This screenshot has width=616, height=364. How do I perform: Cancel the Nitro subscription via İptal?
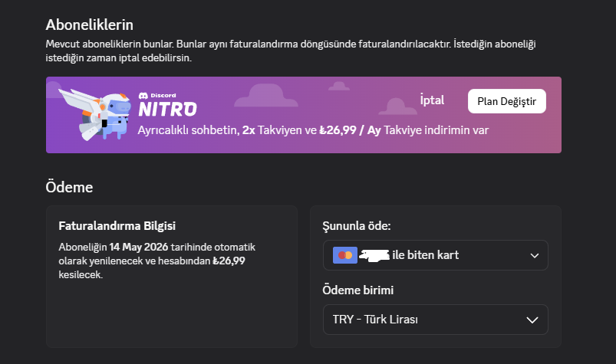point(432,100)
